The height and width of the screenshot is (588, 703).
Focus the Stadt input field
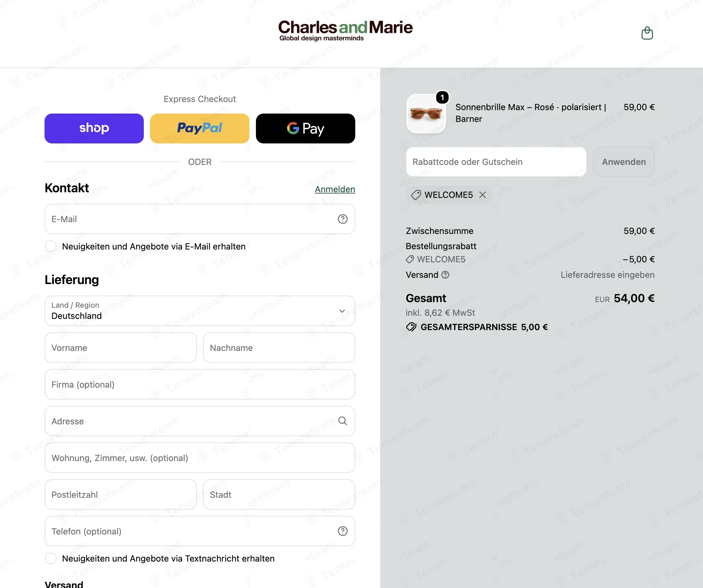(x=279, y=495)
